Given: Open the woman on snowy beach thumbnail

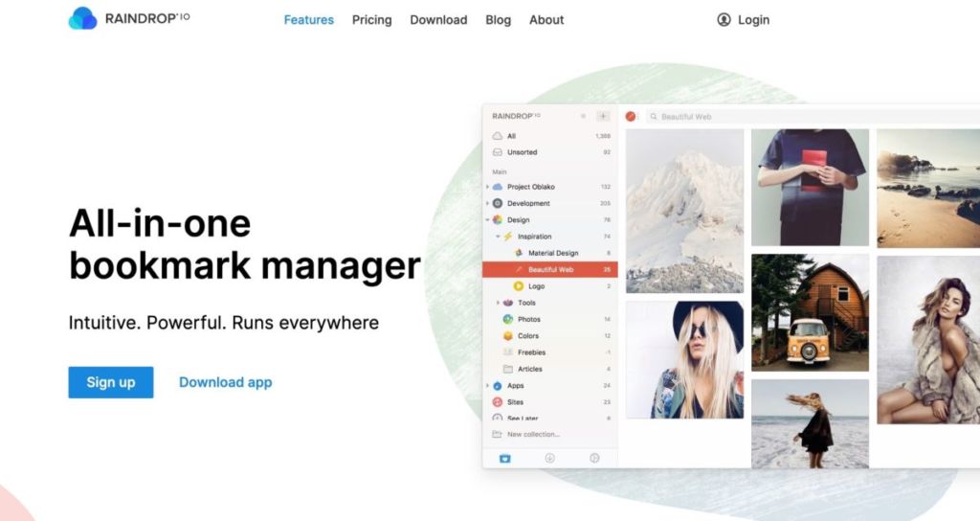Looking at the screenshot, I should (x=810, y=423).
